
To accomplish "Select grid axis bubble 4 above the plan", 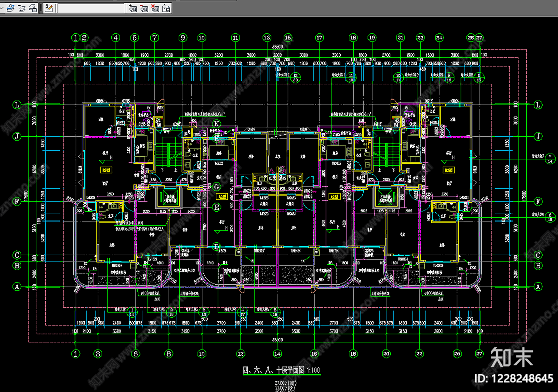I will pyautogui.click(x=116, y=38).
